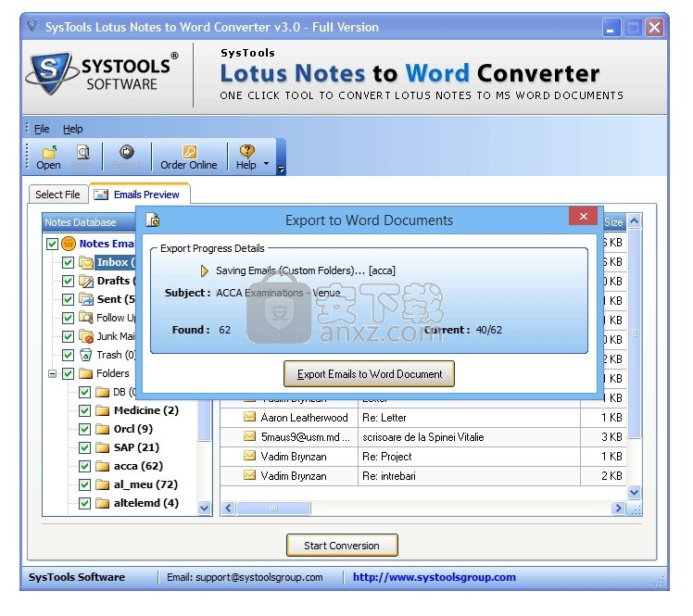Click the Inbox folder icon
The image size is (693, 616).
point(86,262)
